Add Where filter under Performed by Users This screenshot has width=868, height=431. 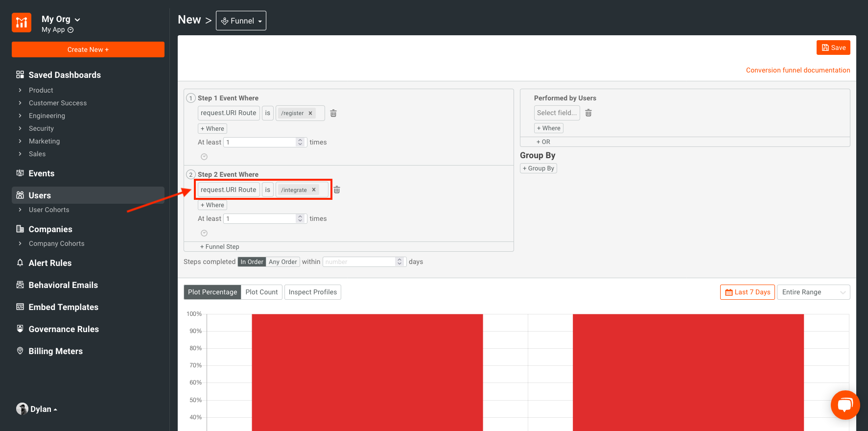pos(549,128)
